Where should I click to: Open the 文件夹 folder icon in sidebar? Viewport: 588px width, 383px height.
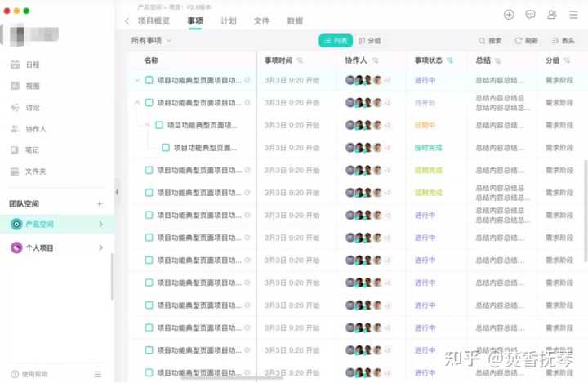pos(15,171)
